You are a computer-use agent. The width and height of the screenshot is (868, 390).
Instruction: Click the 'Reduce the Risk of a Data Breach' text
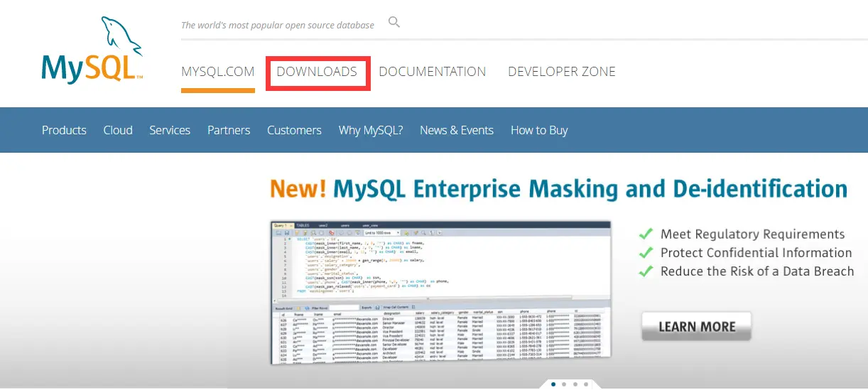pyautogui.click(x=757, y=271)
